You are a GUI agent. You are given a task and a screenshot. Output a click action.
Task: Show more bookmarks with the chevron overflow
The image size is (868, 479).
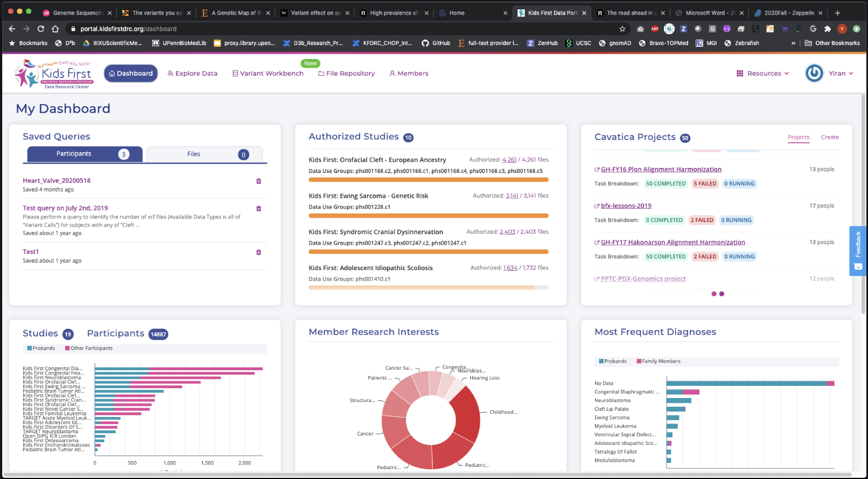[x=793, y=43]
